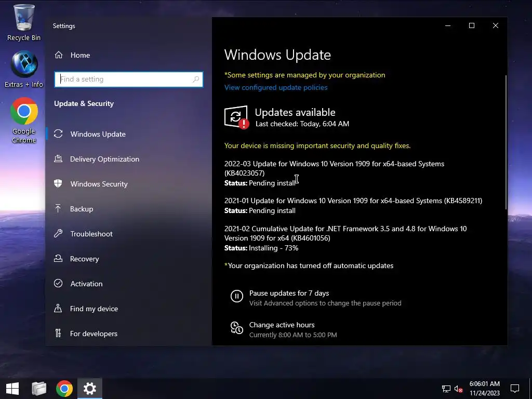Screen dimensions: 532x399
Task: Click the Windows Update refresh arrows icon
Action: (58, 134)
